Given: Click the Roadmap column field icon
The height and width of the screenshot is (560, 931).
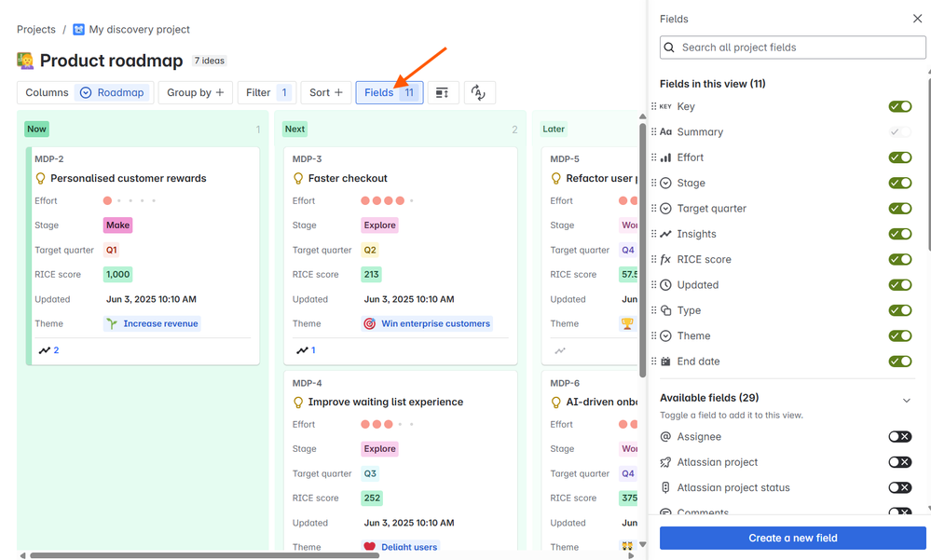Looking at the screenshot, I should pos(86,92).
